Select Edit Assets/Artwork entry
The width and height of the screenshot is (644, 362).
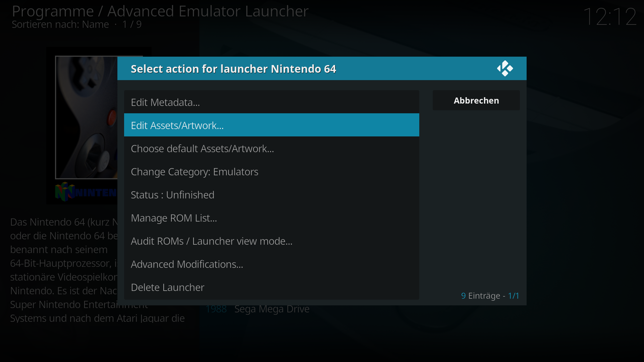click(272, 125)
